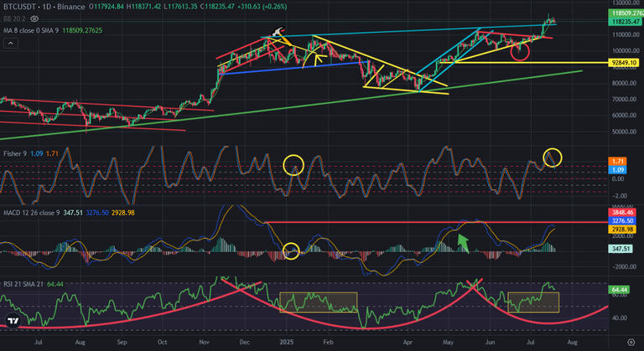Viewport: 644px width, 351px height.
Task: Click the 100000.00 price scale label
Action: [x=626, y=51]
